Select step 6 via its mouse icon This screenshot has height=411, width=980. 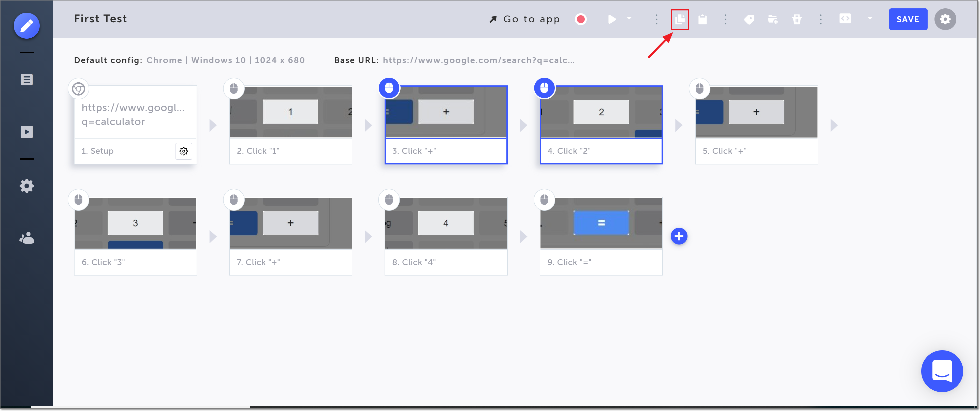coord(78,200)
